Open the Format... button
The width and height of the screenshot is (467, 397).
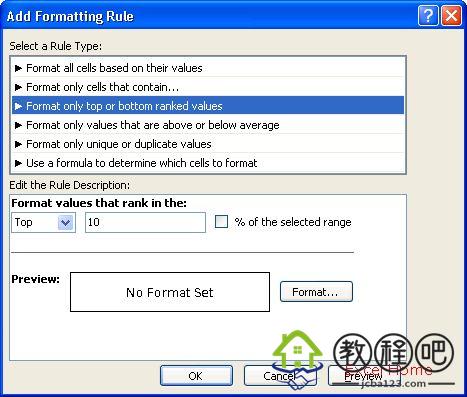tap(316, 292)
